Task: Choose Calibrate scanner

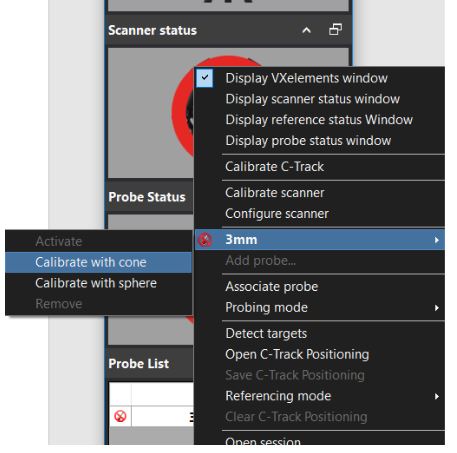Action: 275,193
